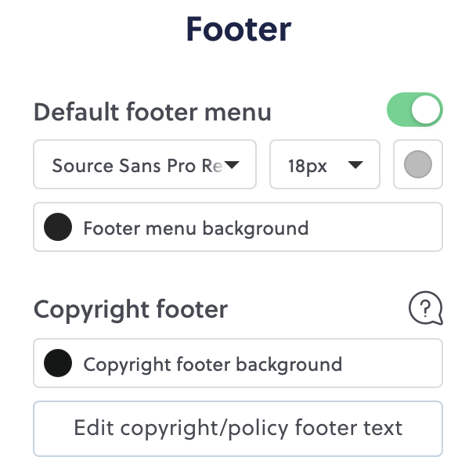Click the footer menu text color box
The image size is (476, 471).
pyautogui.click(x=418, y=164)
